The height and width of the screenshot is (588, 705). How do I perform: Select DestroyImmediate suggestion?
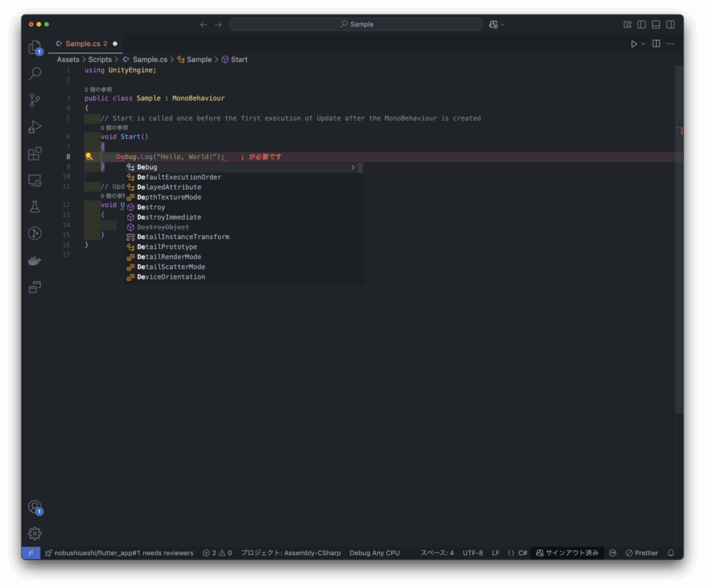(244, 217)
